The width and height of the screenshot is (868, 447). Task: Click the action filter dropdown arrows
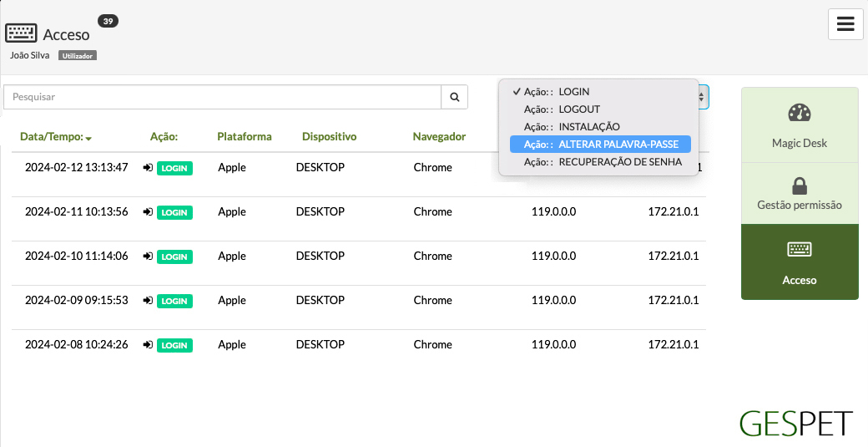(x=701, y=97)
